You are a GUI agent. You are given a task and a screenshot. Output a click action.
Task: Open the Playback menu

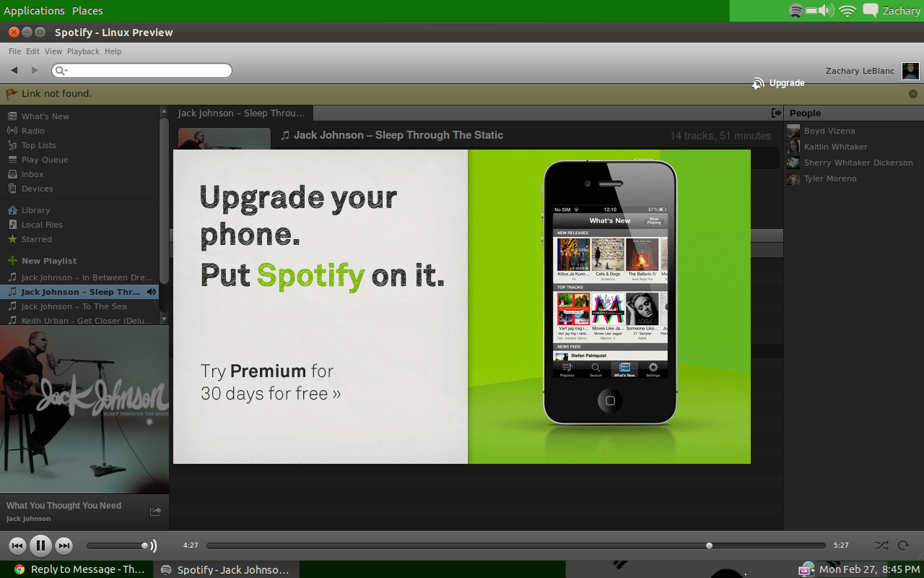coord(83,51)
